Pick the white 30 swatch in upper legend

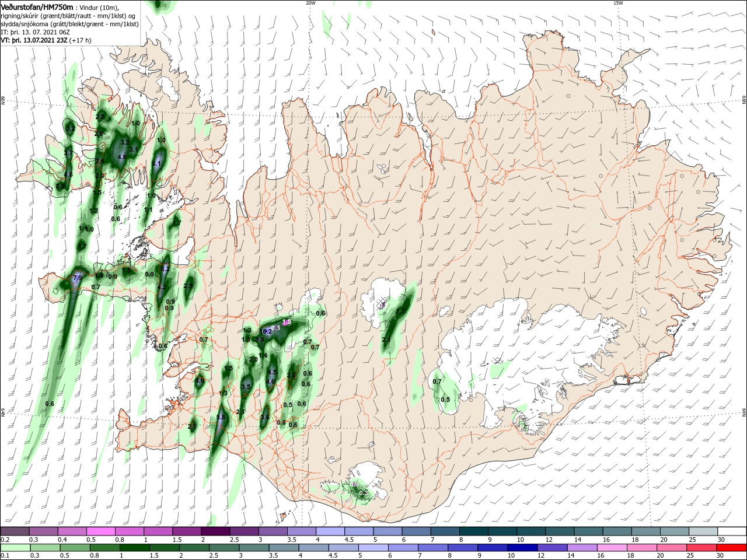coord(732,531)
